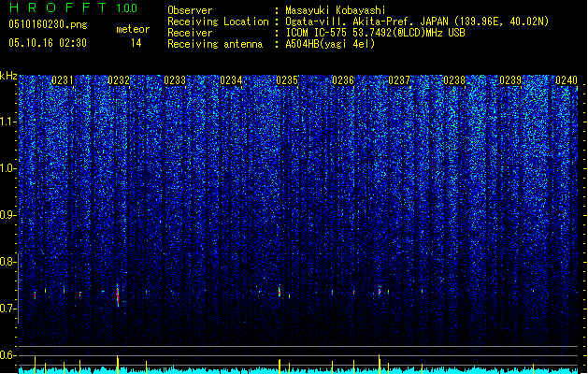The image size is (588, 374).
Task: Click the meteor echo just before 0235
Action: point(280,292)
